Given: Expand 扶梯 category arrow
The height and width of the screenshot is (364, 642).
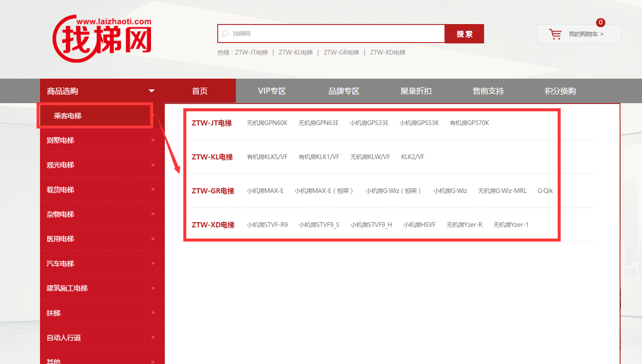Looking at the screenshot, I should [x=153, y=313].
